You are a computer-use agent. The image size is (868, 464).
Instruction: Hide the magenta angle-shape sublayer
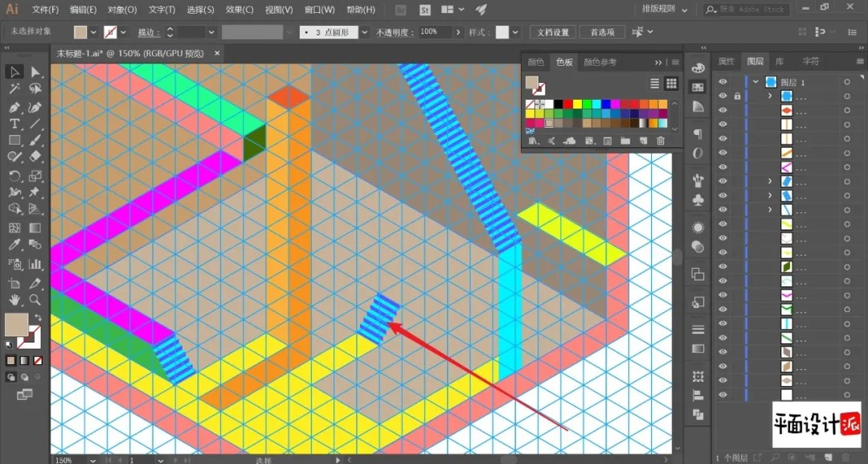(723, 167)
